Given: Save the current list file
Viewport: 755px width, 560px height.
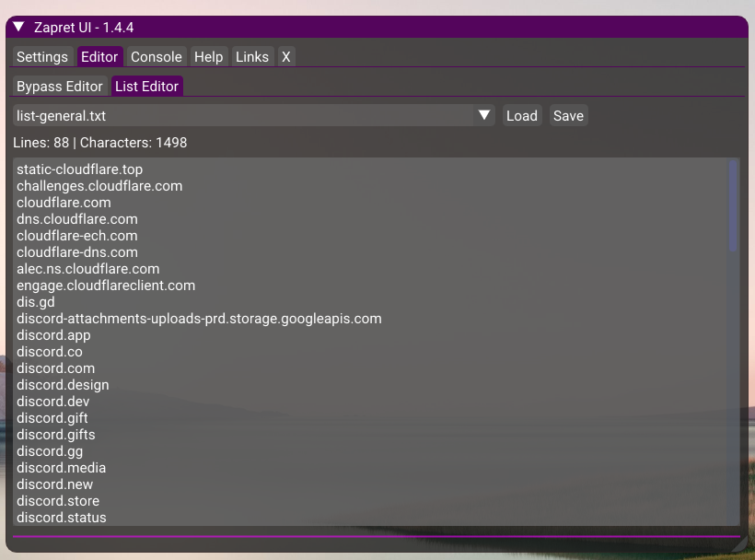Looking at the screenshot, I should [x=568, y=115].
